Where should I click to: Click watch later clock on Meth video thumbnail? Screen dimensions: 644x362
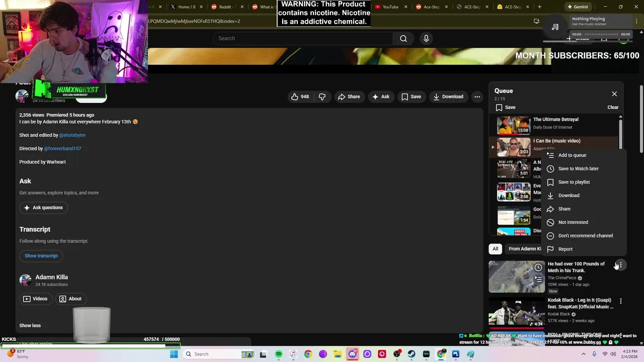point(538,267)
